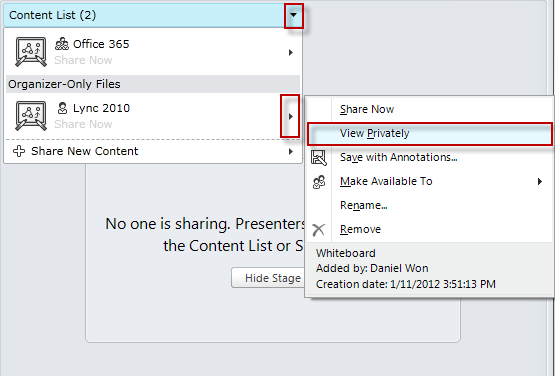Click the Organizer-Only Files section header
The height and width of the screenshot is (376, 555).
point(153,84)
